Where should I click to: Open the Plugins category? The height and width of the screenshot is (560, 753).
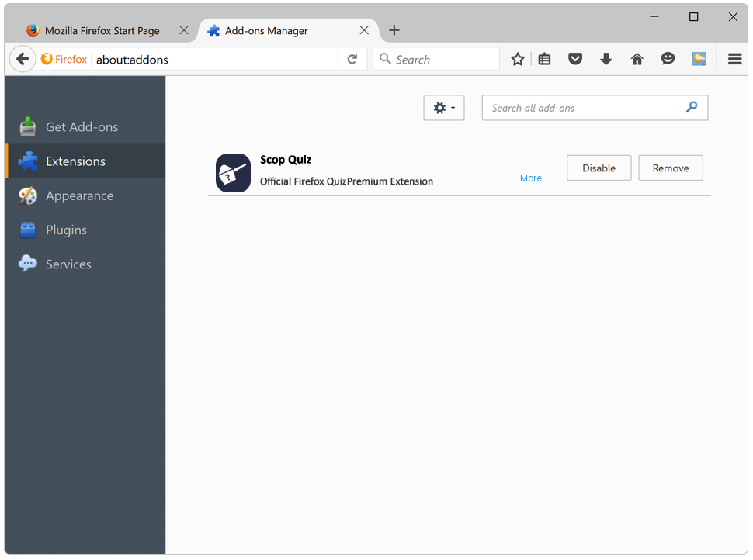click(x=66, y=230)
